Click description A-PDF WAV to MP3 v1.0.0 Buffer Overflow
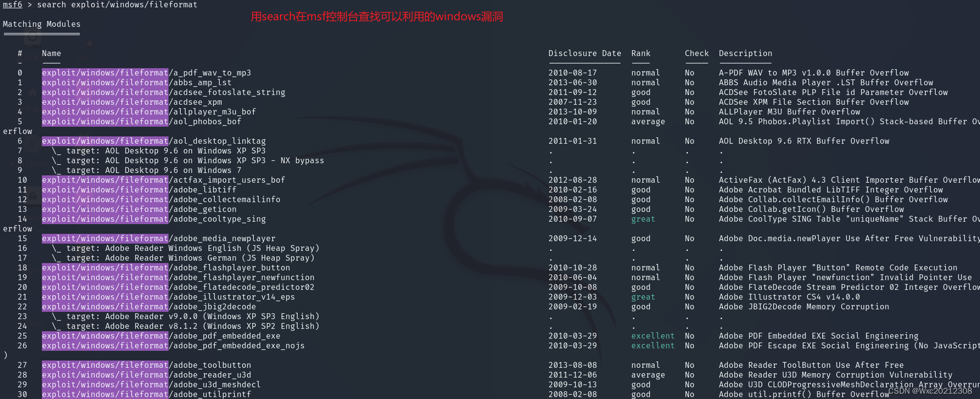Viewport: 980px width, 399px height. tap(814, 73)
